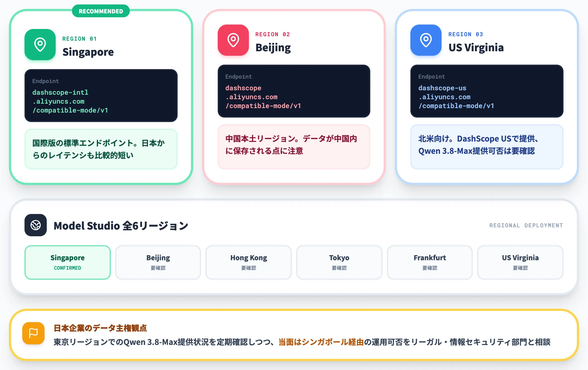The image size is (588, 370).
Task: Click the dashscope-us endpoint code block
Action: pos(487,91)
